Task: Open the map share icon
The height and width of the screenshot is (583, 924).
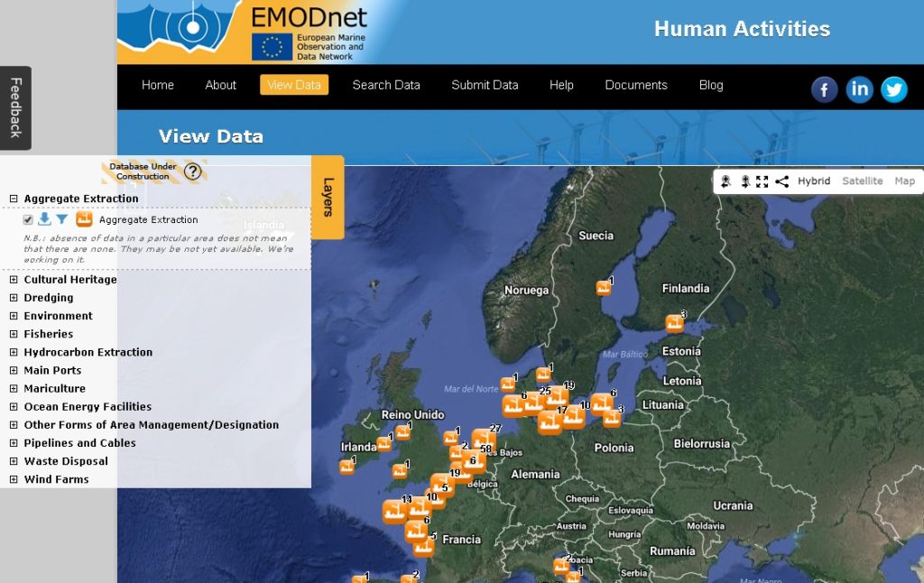Action: (x=782, y=180)
